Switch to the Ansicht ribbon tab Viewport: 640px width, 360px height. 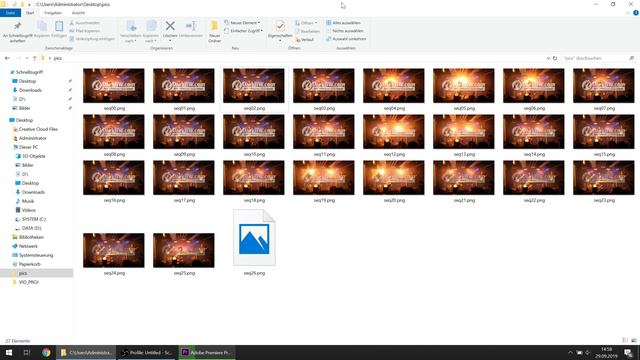tap(78, 13)
